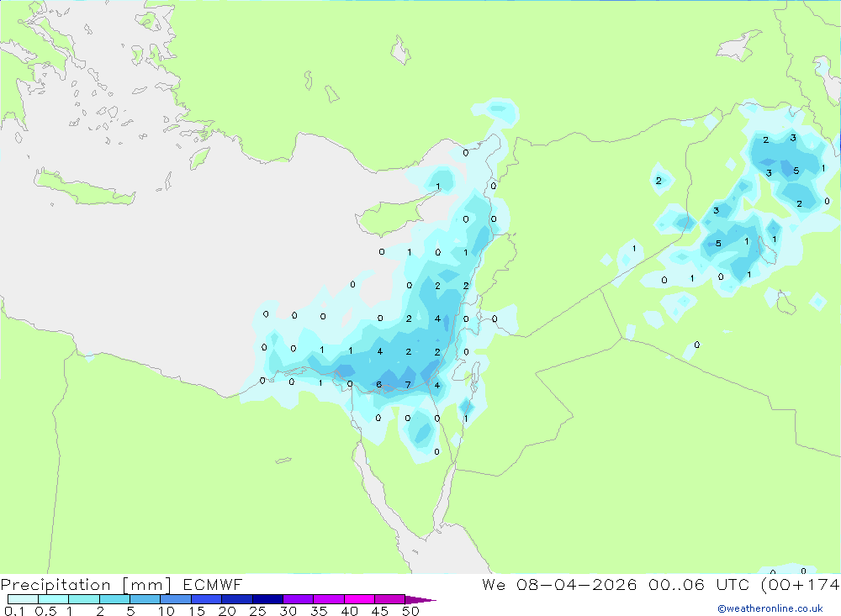Click the '25' legend scale label
The image size is (841, 616).
click(258, 611)
